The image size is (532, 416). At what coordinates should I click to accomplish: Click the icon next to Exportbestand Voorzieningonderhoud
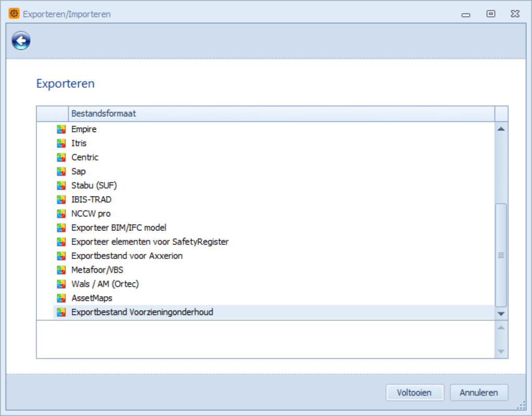[x=61, y=312]
